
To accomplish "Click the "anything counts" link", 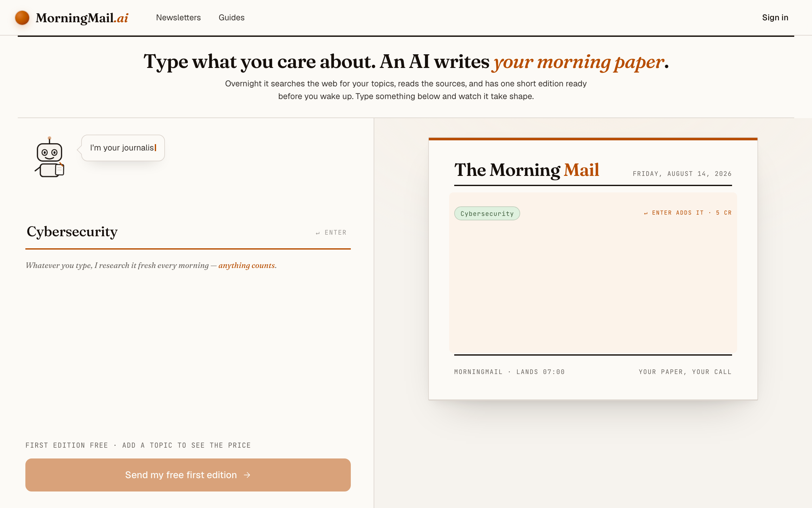I will pos(247,265).
